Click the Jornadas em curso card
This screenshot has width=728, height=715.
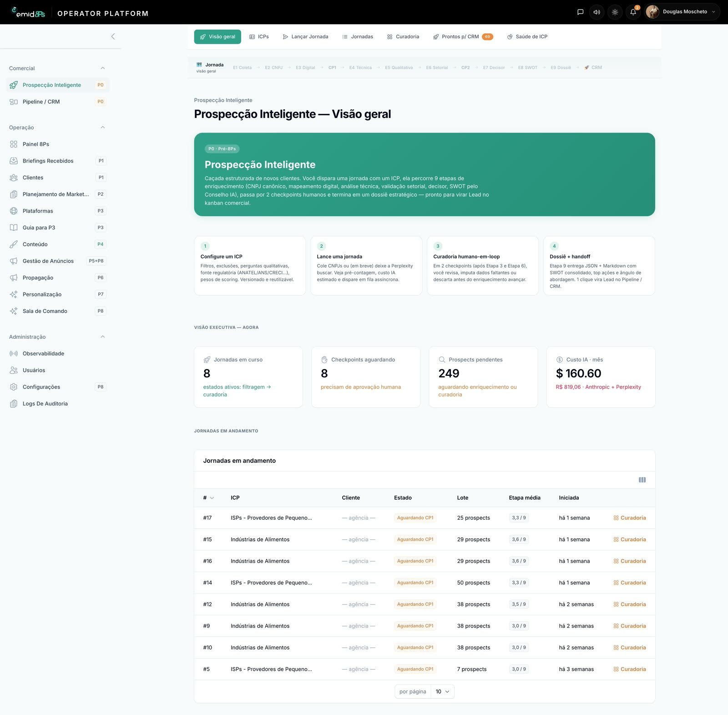click(x=248, y=377)
